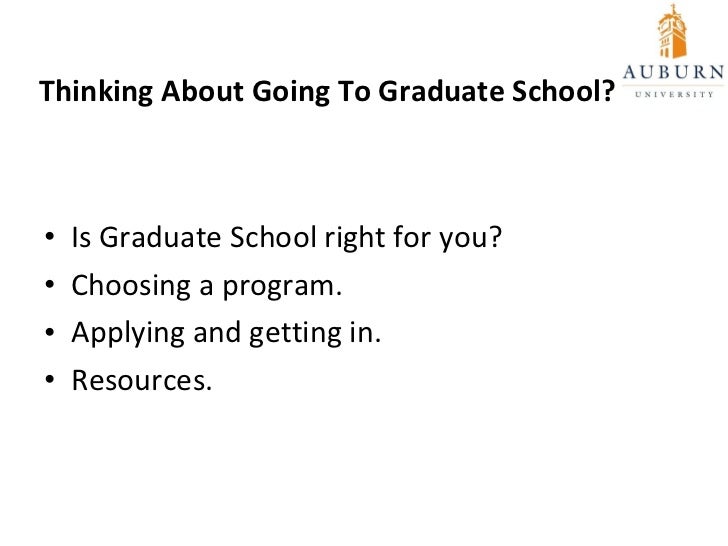Click the slide title 'Thinking About Going To Graduate School?'

click(x=327, y=91)
